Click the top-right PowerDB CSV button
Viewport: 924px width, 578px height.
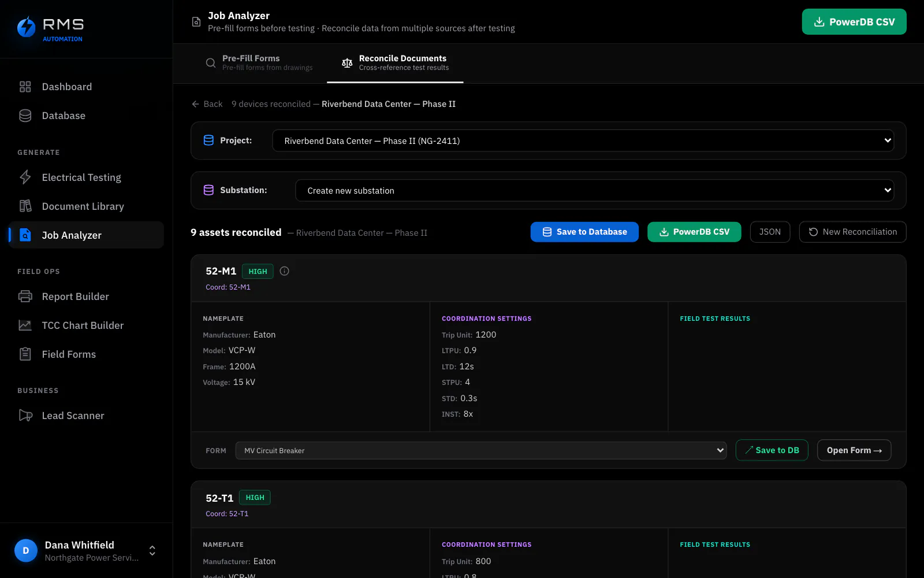[854, 22]
